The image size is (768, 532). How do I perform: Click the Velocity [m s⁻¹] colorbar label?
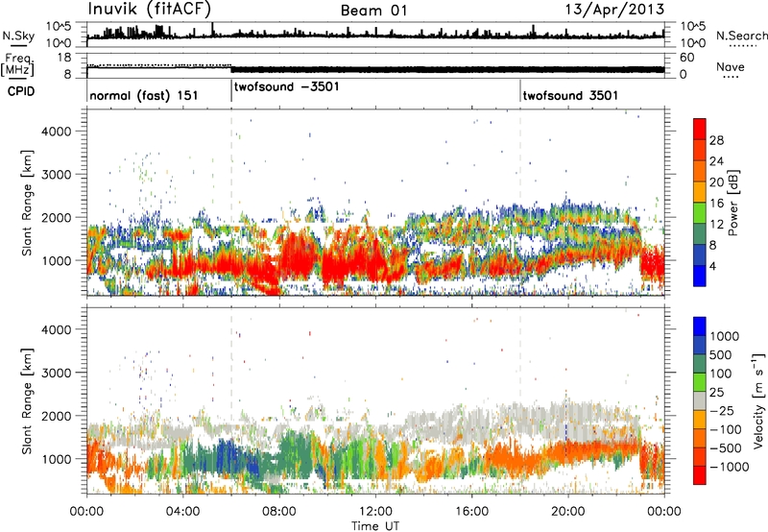coord(758,400)
